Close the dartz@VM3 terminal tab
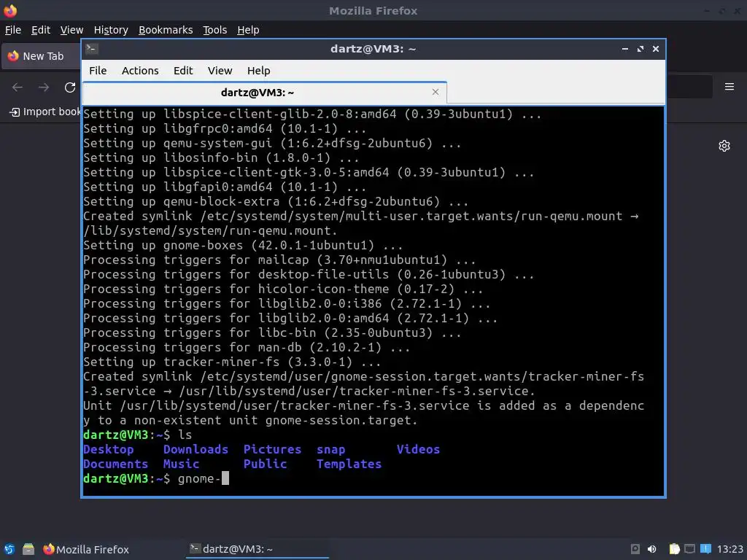 [435, 92]
